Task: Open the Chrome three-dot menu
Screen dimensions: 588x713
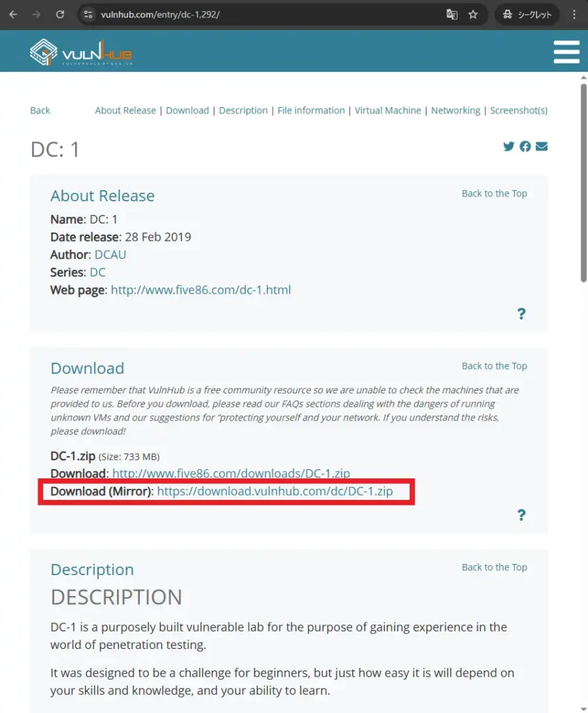Action: 574,15
